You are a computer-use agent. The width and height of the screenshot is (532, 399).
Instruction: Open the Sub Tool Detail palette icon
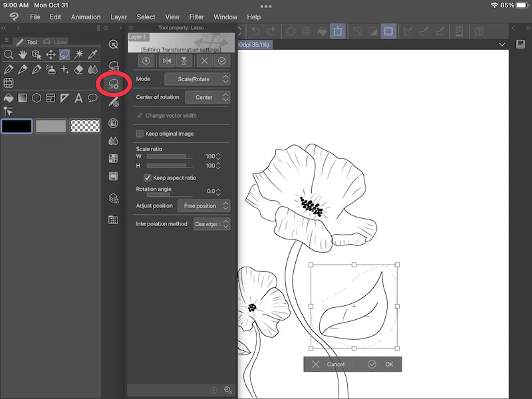[115, 84]
